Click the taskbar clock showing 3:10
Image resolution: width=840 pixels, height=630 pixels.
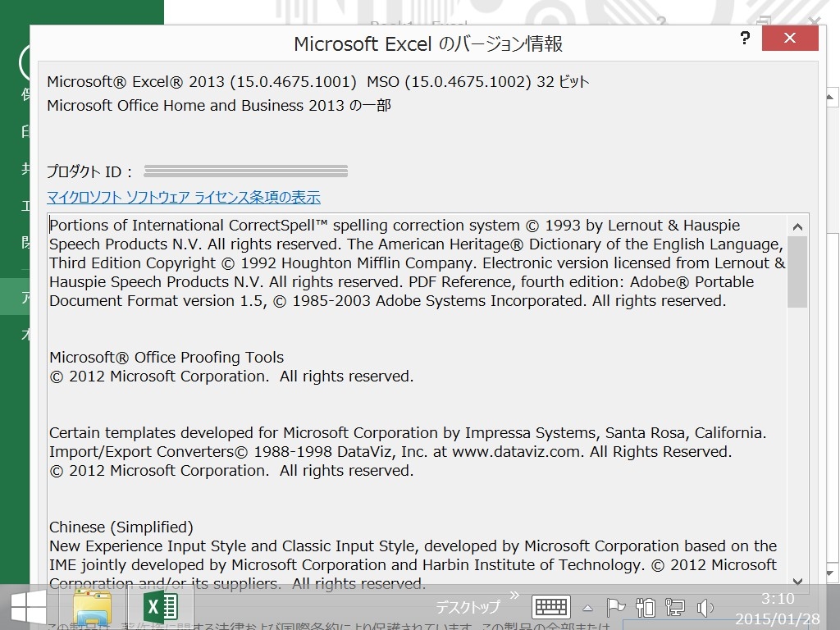pos(776,608)
